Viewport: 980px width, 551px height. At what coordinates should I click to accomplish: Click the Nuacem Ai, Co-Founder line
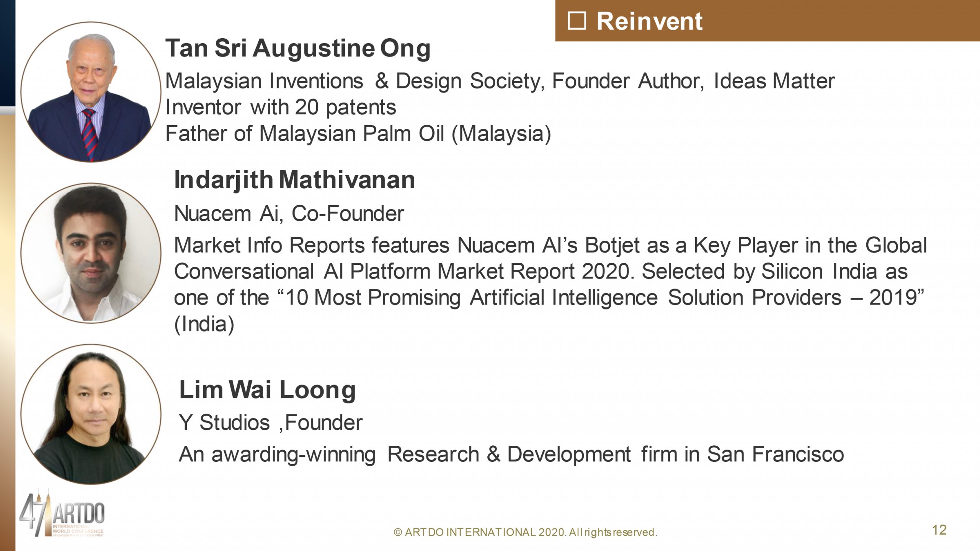289,214
